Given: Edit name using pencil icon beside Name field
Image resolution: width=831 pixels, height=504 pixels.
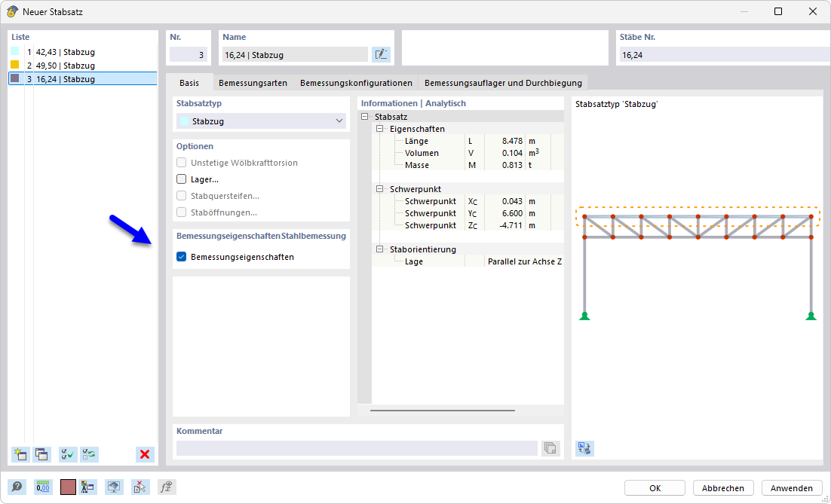Looking at the screenshot, I should pos(381,54).
